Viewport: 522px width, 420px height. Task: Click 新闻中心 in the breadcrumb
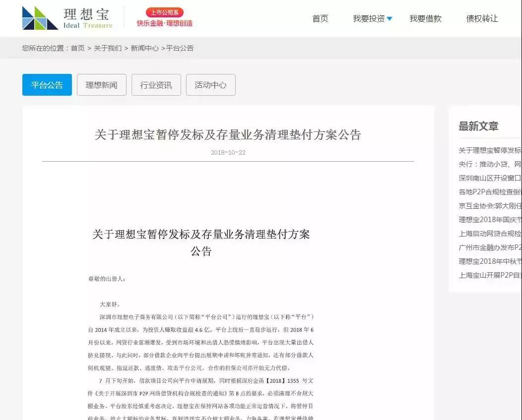click(x=144, y=48)
